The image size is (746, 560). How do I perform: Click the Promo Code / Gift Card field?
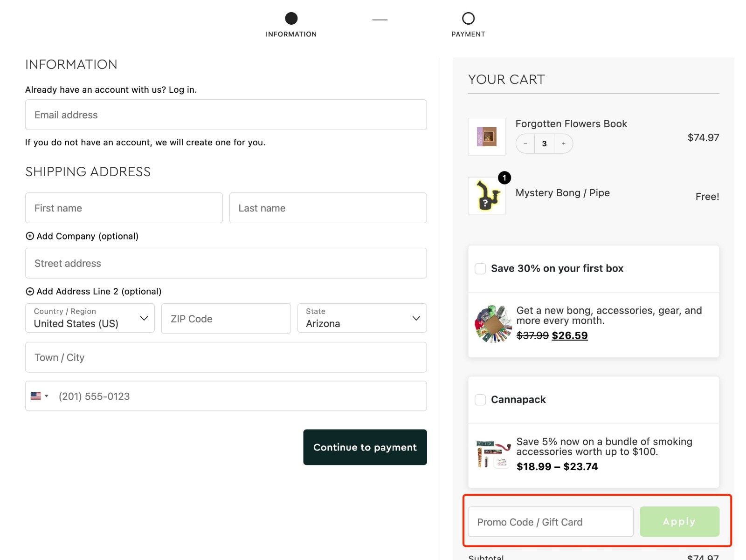tap(549, 522)
